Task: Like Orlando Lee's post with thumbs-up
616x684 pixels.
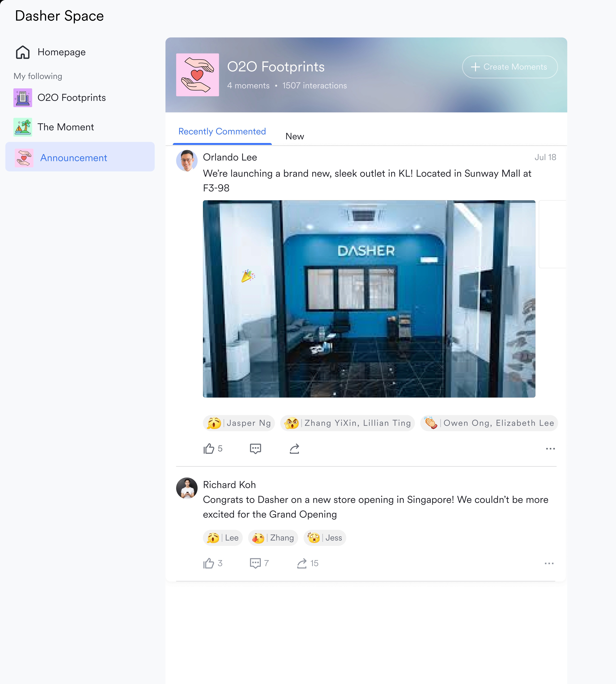Action: click(209, 449)
